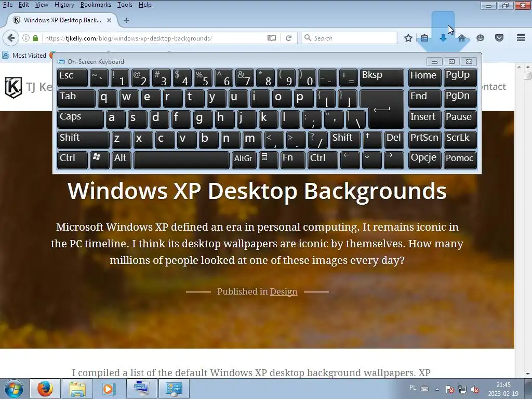Click the Opcje key on keyboard
This screenshot has height=399, width=532.
(x=425, y=160)
